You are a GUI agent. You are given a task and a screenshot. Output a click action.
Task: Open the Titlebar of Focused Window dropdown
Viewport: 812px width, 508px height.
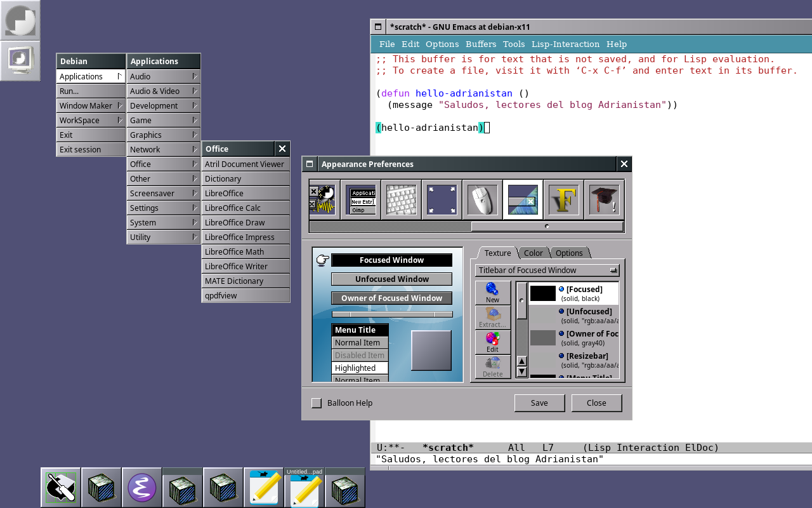(x=547, y=271)
